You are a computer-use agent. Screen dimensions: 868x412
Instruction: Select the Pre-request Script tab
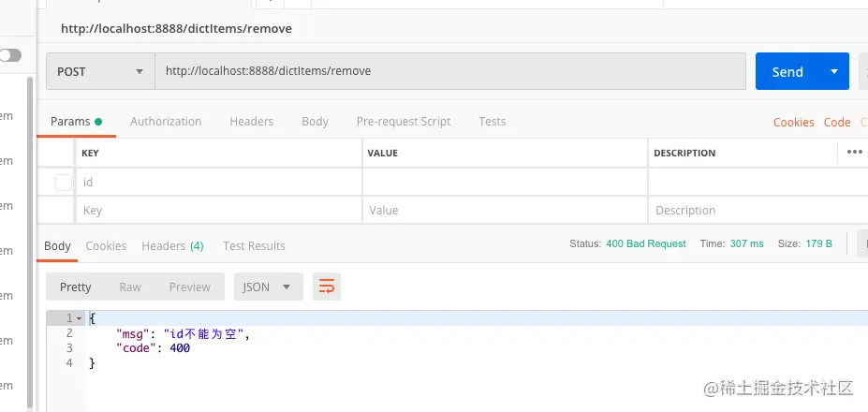[404, 122]
